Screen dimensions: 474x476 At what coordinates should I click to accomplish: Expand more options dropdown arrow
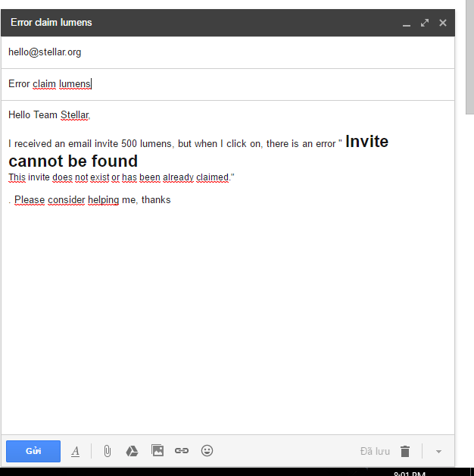438,451
